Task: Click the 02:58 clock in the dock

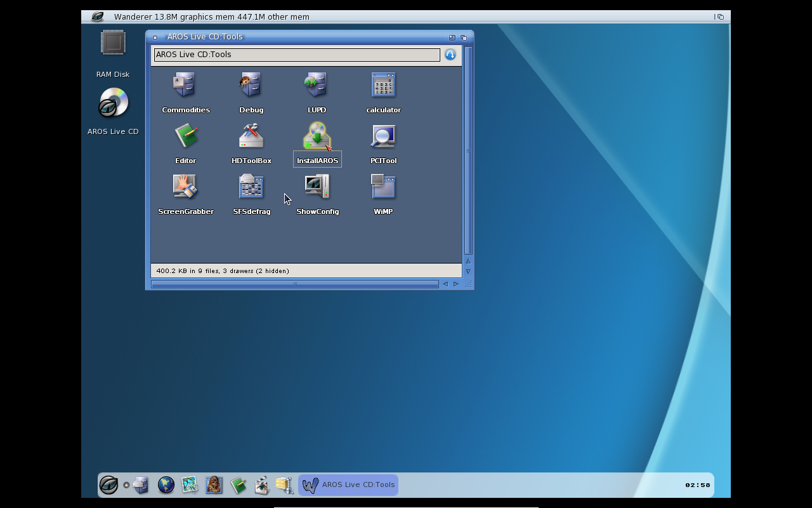Action: [698, 485]
